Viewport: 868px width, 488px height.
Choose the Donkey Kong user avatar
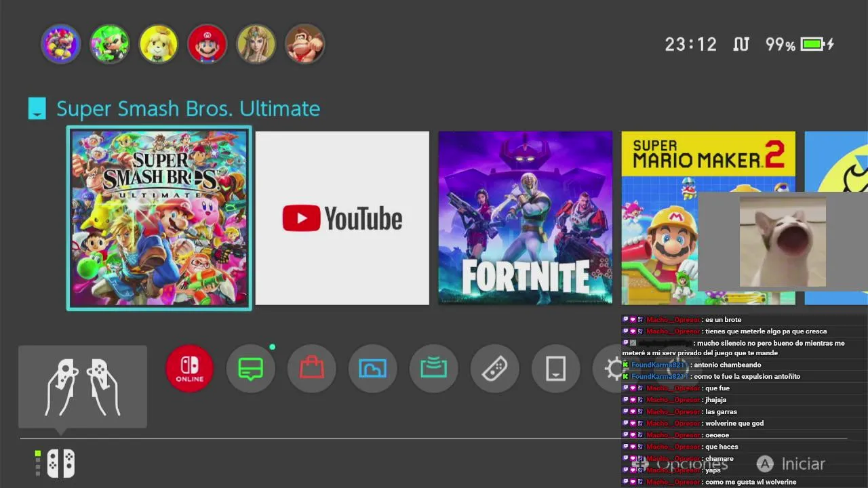coord(305,44)
